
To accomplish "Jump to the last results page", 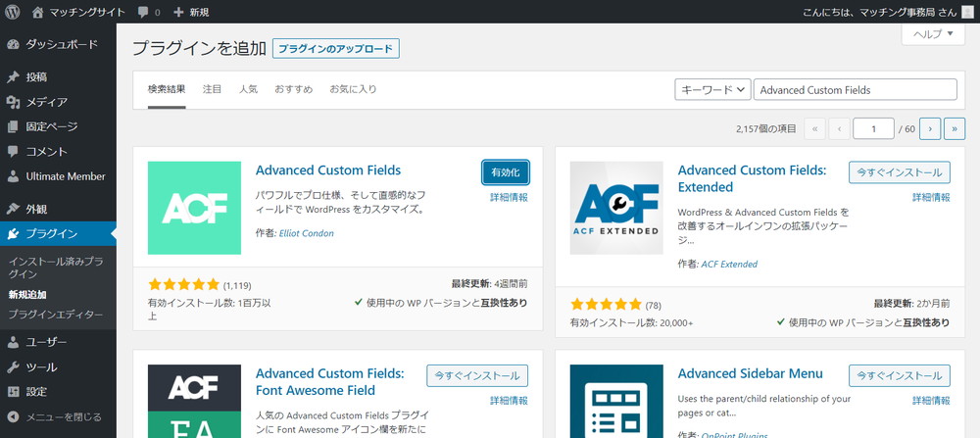I will (955, 128).
